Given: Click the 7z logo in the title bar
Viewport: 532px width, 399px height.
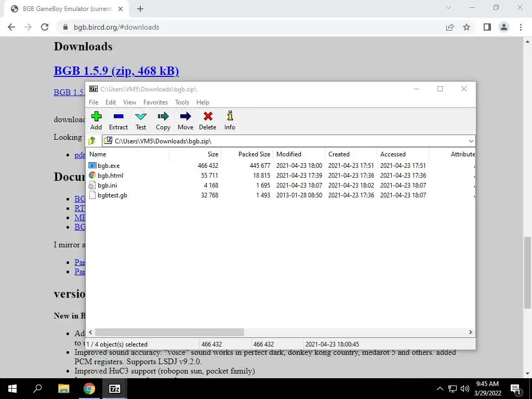Looking at the screenshot, I should pos(94,89).
